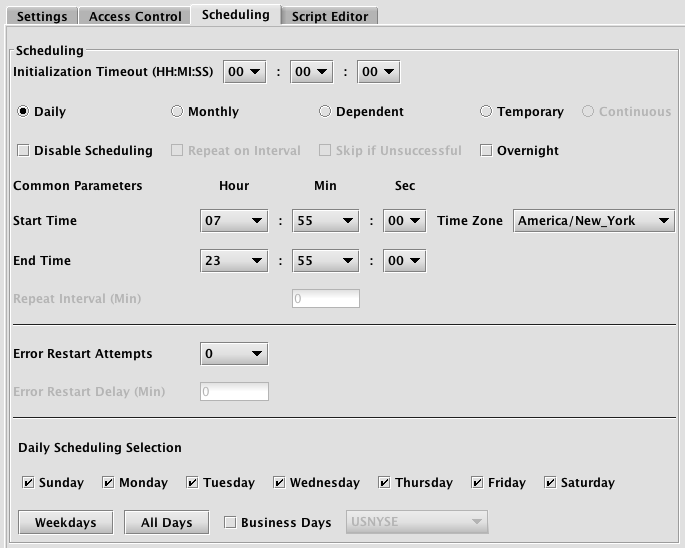
Task: Click the Weekdays button
Action: [x=66, y=522]
